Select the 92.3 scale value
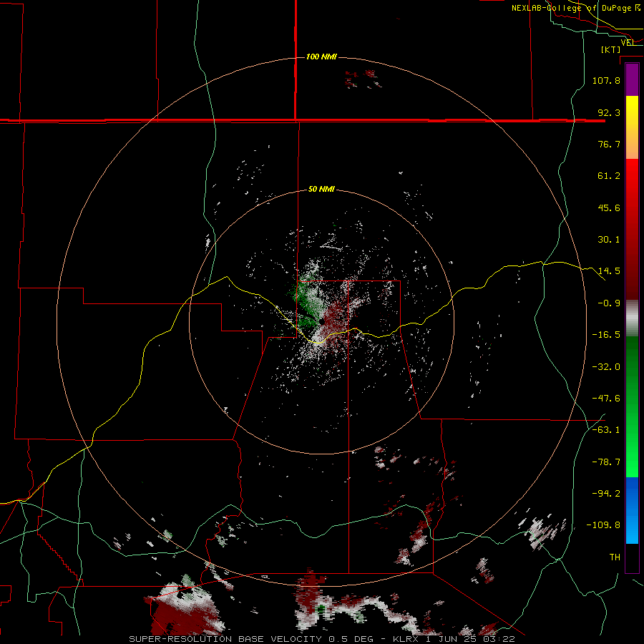Screen dimensions: 644x644 tap(609, 112)
